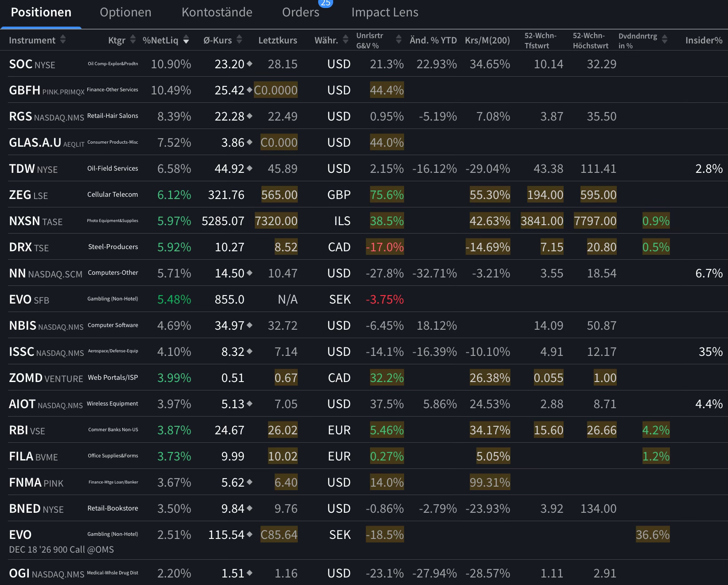
Task: Click the Krs/M(200) column header
Action: tap(487, 40)
